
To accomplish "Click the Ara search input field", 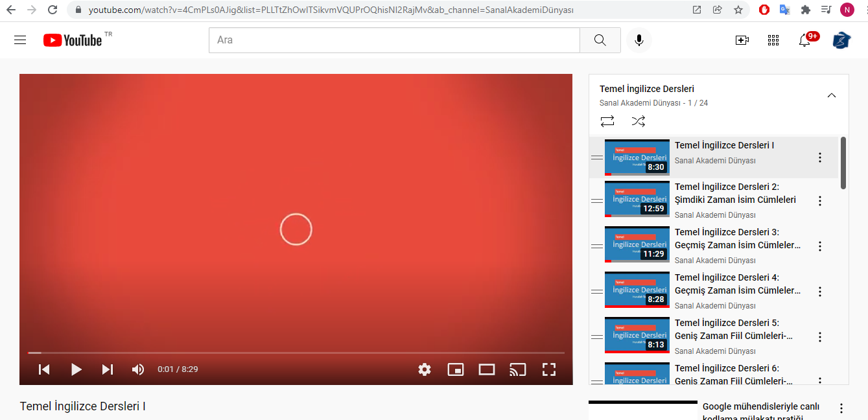I will coord(393,40).
